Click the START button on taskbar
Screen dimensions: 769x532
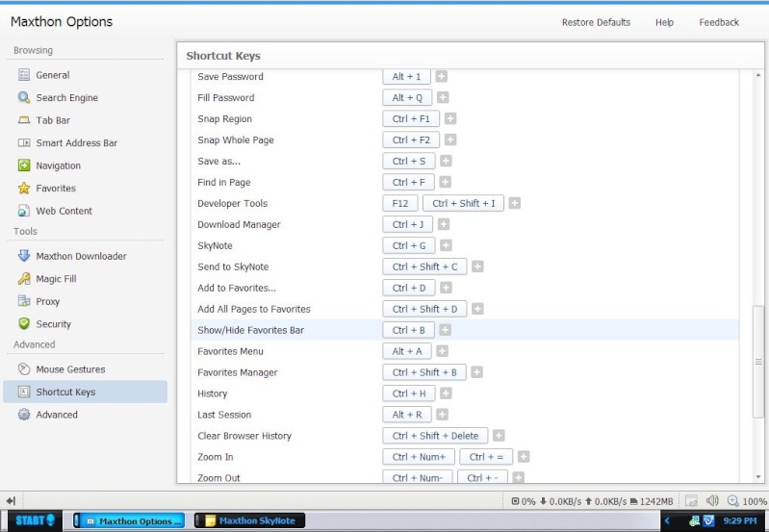tap(36, 520)
